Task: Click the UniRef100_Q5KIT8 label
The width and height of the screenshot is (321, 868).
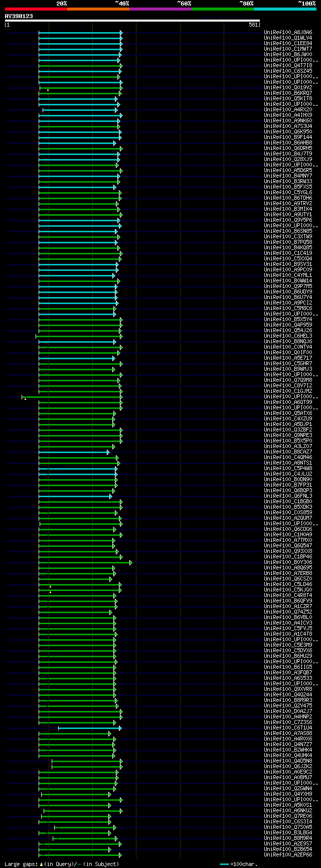Action: point(288,99)
